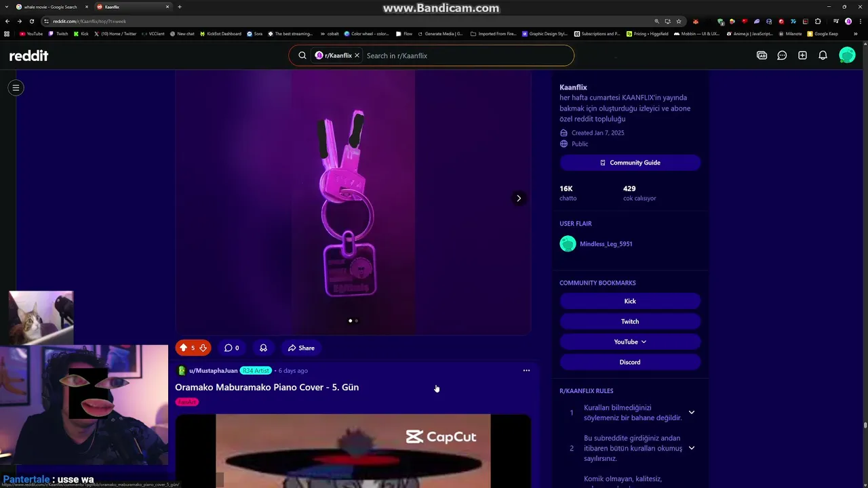Open the Google Keep bookmark
This screenshot has height=488, width=868.
(x=823, y=33)
